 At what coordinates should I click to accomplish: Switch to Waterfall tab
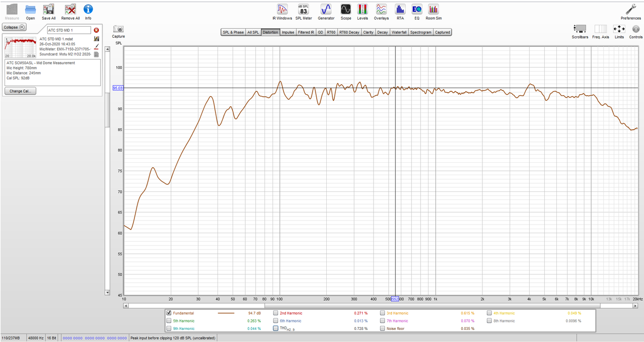pyautogui.click(x=399, y=32)
